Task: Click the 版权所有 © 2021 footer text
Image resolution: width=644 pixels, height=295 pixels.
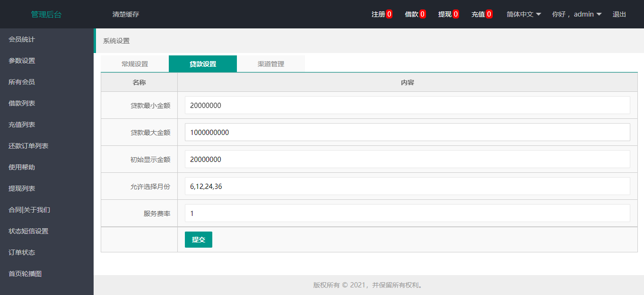Action: tap(368, 285)
